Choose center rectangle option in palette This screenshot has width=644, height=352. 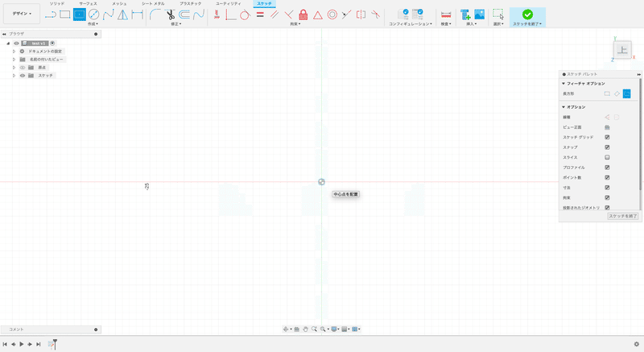click(627, 93)
